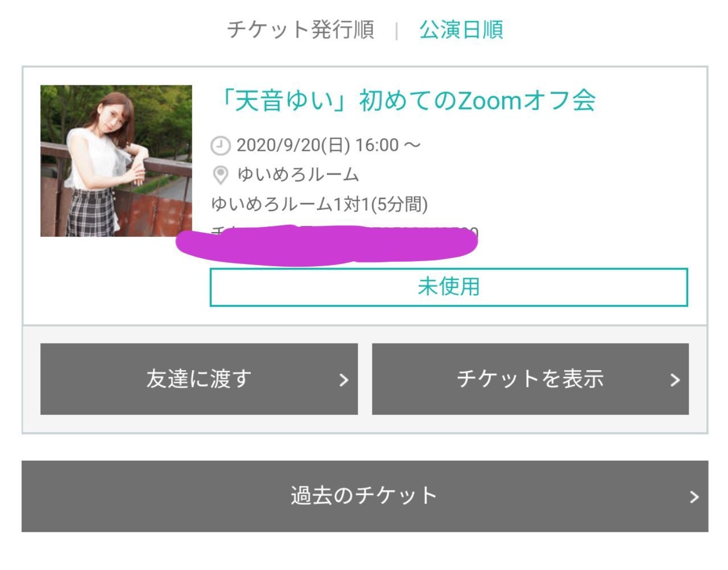Click the clock icon beside the date

(x=220, y=146)
